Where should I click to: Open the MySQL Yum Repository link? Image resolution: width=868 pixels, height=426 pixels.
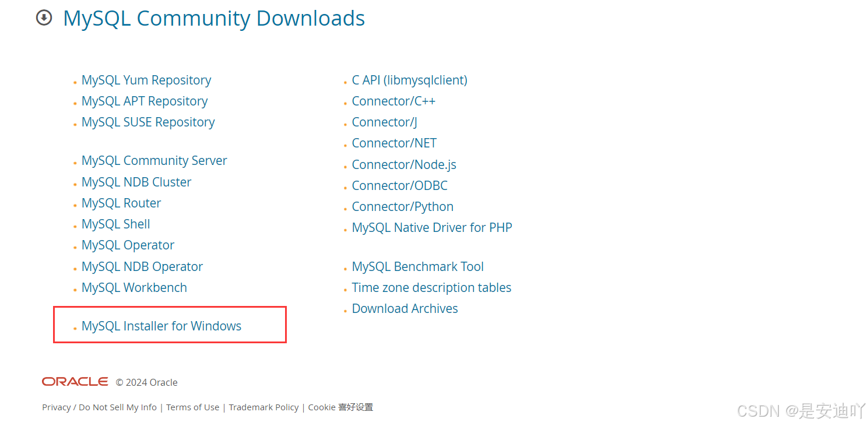[146, 80]
